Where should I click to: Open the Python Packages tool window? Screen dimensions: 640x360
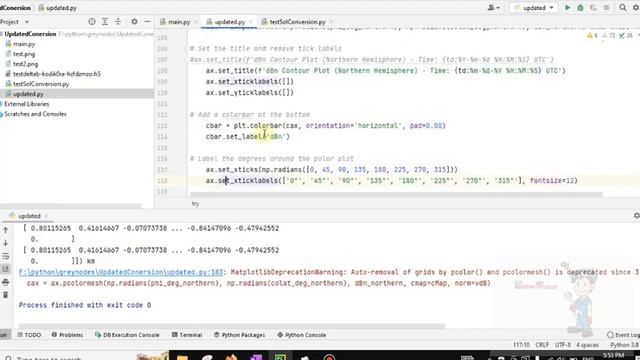click(240, 335)
